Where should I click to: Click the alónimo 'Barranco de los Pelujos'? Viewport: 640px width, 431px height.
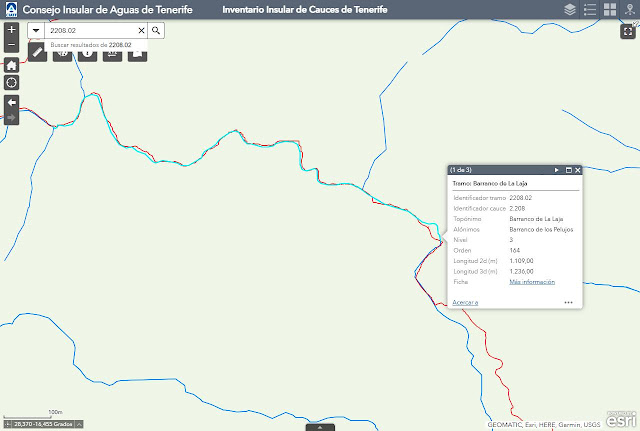coord(541,229)
